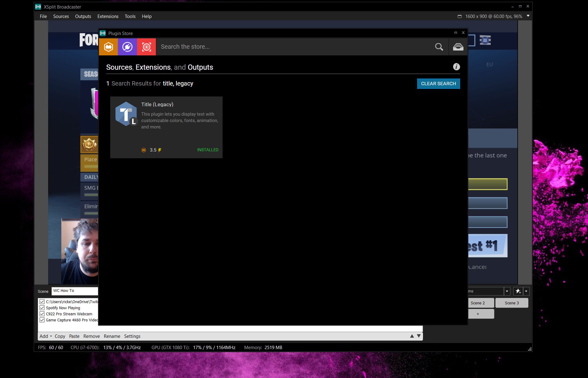
Task: Click the Title Legacy plugin card
Action: click(x=166, y=127)
